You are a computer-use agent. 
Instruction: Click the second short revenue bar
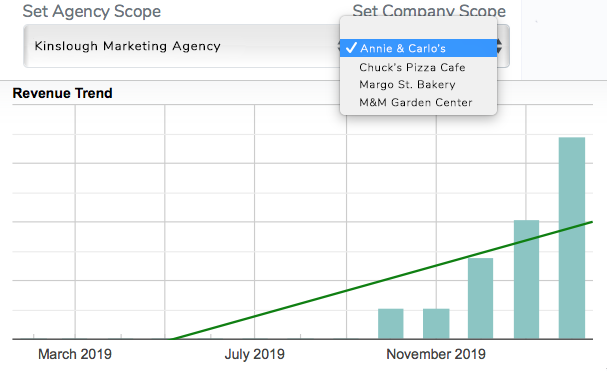pyautogui.click(x=436, y=324)
